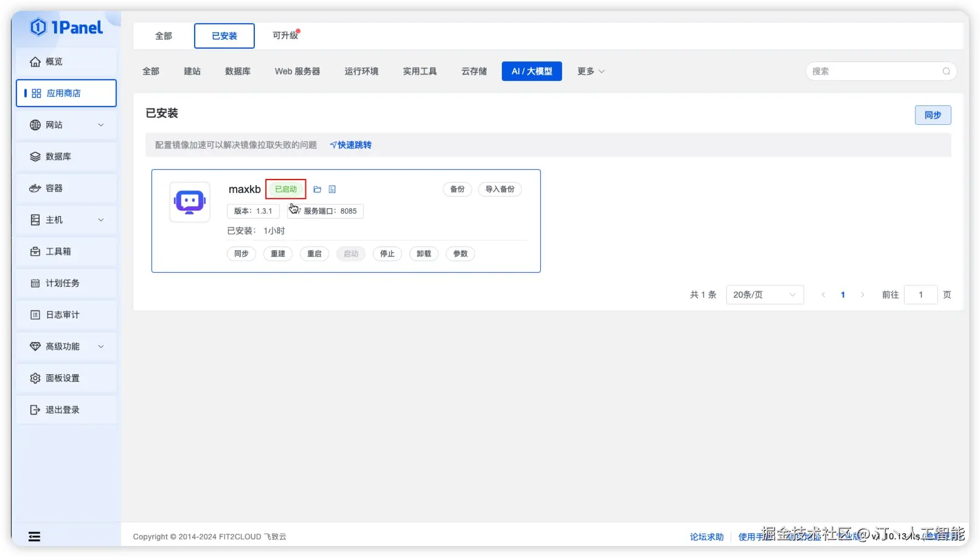Screen dimensions: 980x557
Task: Click the 已启动 status tag
Action: click(286, 189)
